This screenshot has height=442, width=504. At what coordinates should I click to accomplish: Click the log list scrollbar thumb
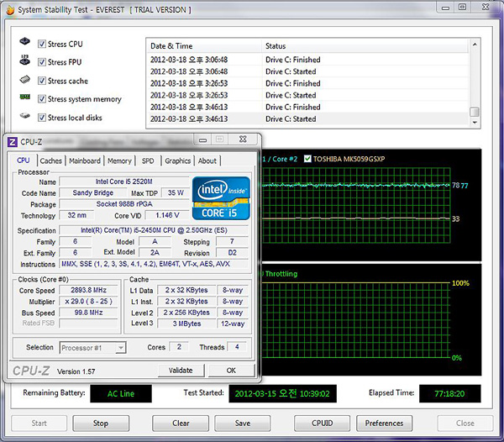coord(475,112)
